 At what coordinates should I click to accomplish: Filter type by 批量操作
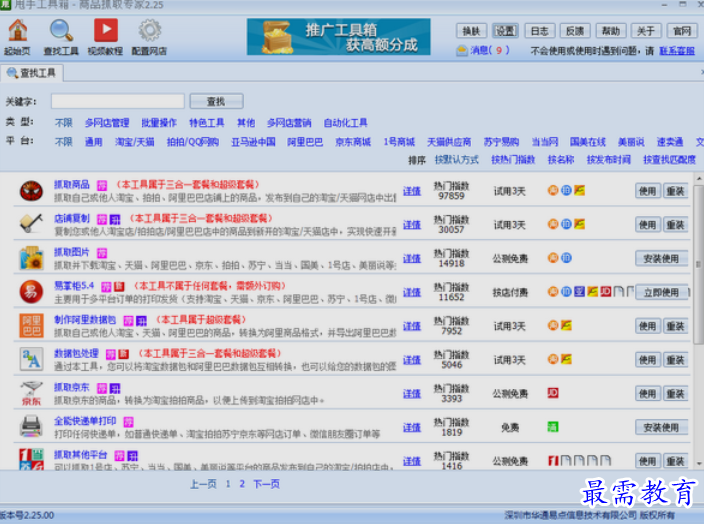coord(159,123)
